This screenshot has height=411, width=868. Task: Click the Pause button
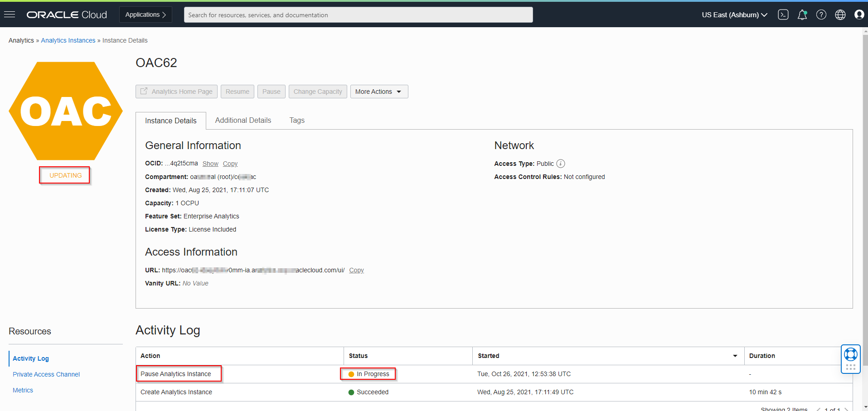272,92
